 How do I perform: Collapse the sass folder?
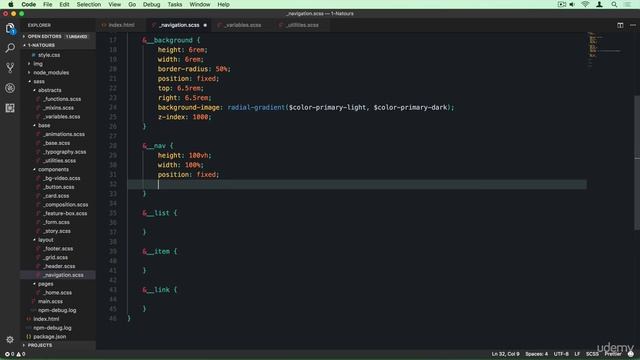click(x=39, y=82)
